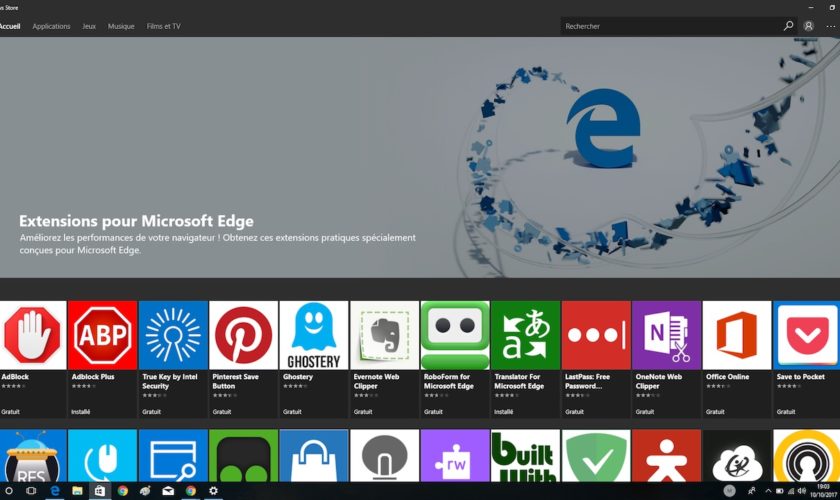
Task: Click the True Key by Intel Security tile
Action: pos(173,336)
